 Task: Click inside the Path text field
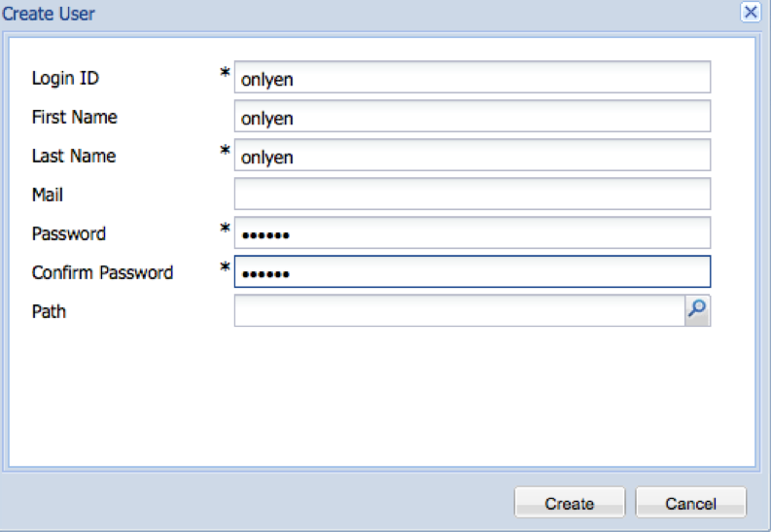pos(459,311)
